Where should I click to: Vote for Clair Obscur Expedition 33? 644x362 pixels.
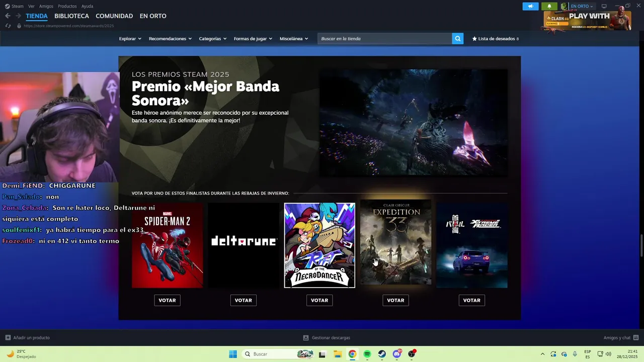coord(395,300)
